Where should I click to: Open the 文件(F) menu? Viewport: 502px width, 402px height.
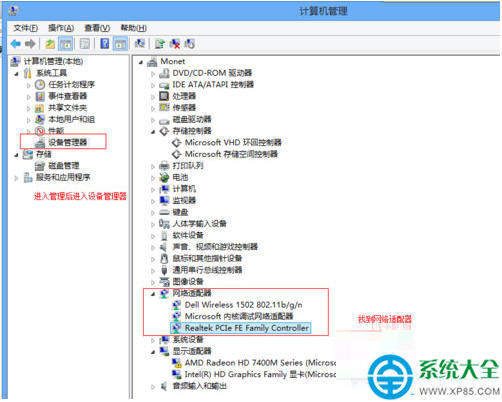pos(26,28)
